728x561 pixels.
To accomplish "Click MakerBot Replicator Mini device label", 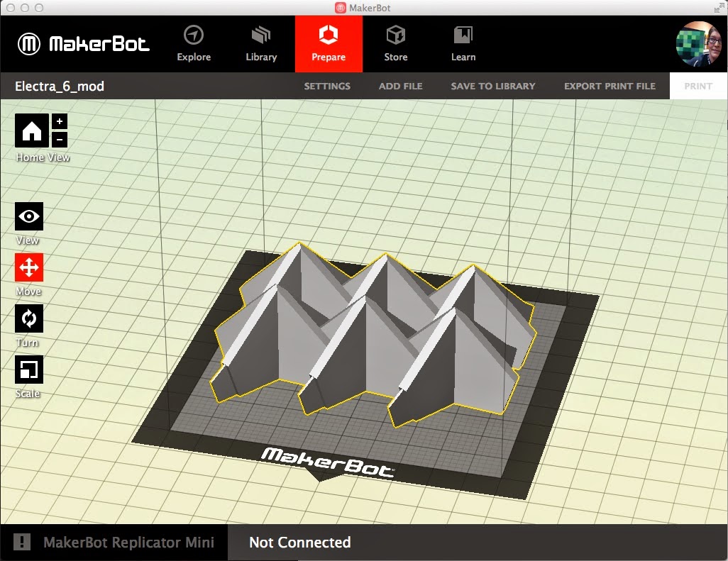I will [128, 542].
